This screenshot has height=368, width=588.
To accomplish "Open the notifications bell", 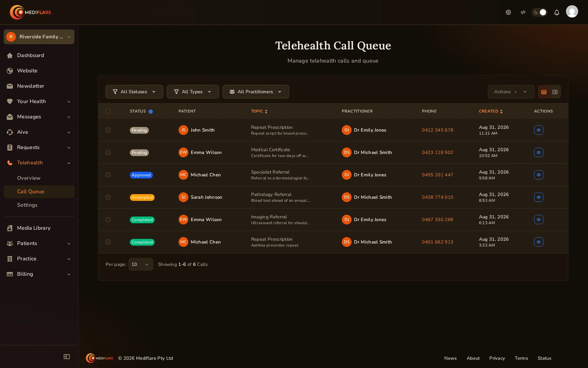I will point(557,12).
